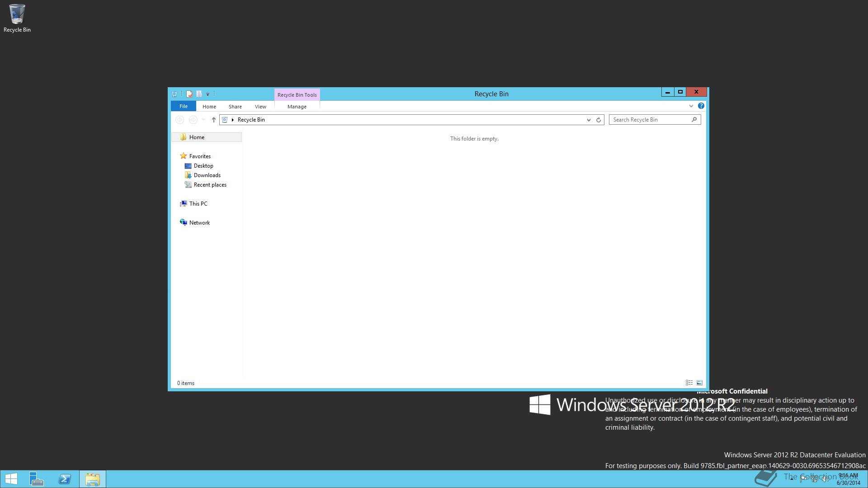This screenshot has width=868, height=488.
Task: Expand the address bar breadcrumb arrow before Recycle Bin
Action: pos(233,120)
